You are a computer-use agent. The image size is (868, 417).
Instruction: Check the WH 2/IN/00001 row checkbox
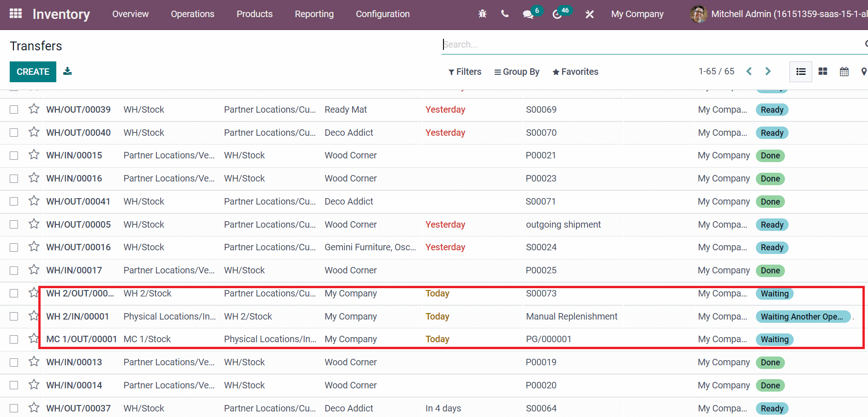[14, 316]
